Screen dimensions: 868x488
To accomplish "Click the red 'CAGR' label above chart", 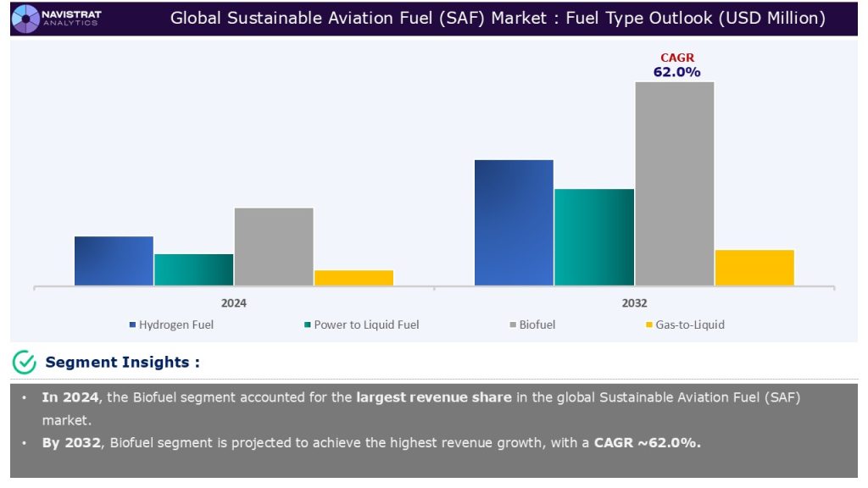I will point(677,58).
